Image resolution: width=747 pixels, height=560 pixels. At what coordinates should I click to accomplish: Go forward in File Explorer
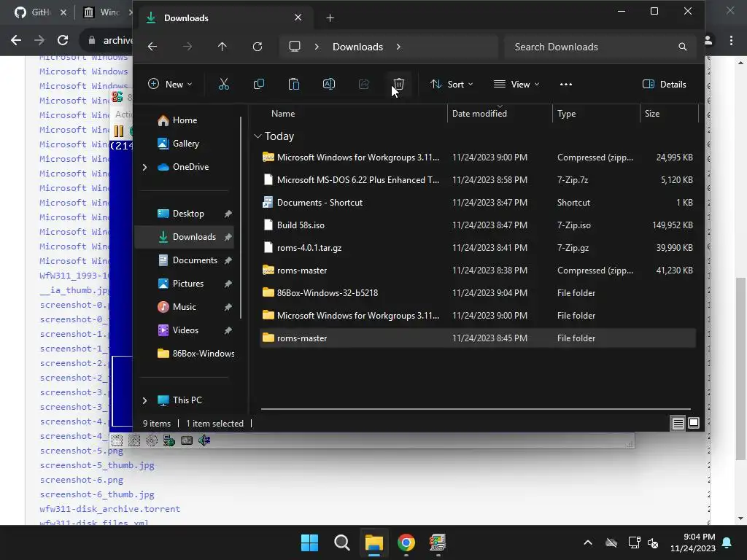pos(187,47)
